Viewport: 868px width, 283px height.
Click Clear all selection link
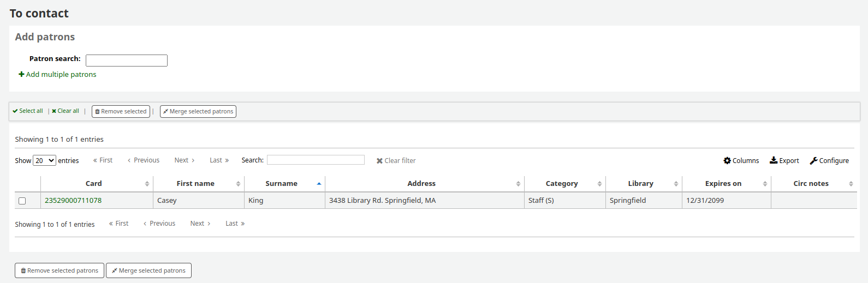coord(66,111)
